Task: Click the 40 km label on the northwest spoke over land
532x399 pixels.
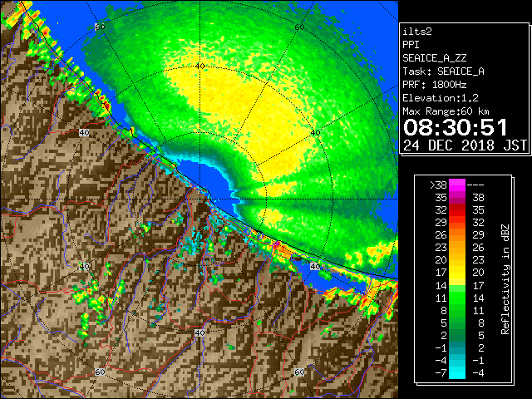Action: (x=84, y=133)
